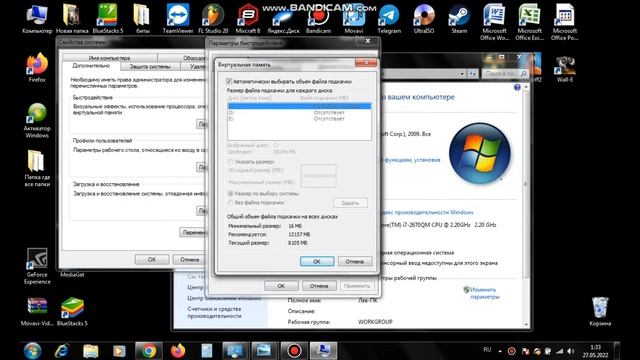Click the network signal tray icon
The image size is (640, 360).
[560, 351]
